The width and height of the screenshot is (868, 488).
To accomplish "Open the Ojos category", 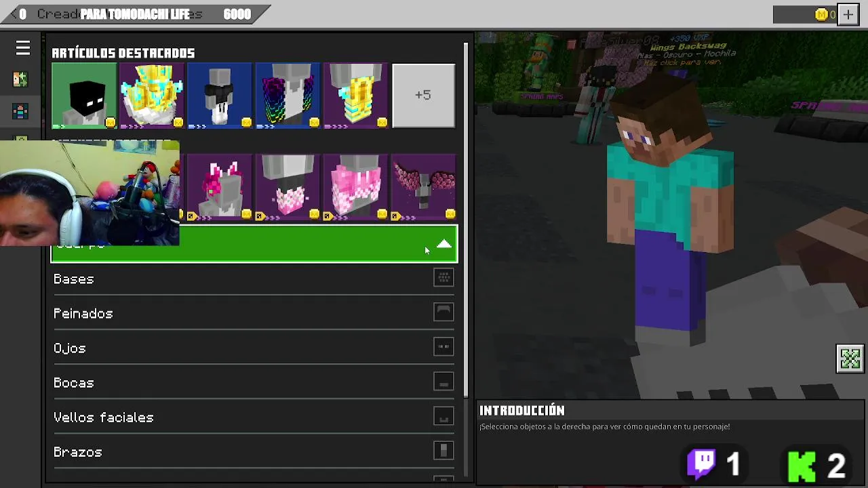I will click(254, 348).
